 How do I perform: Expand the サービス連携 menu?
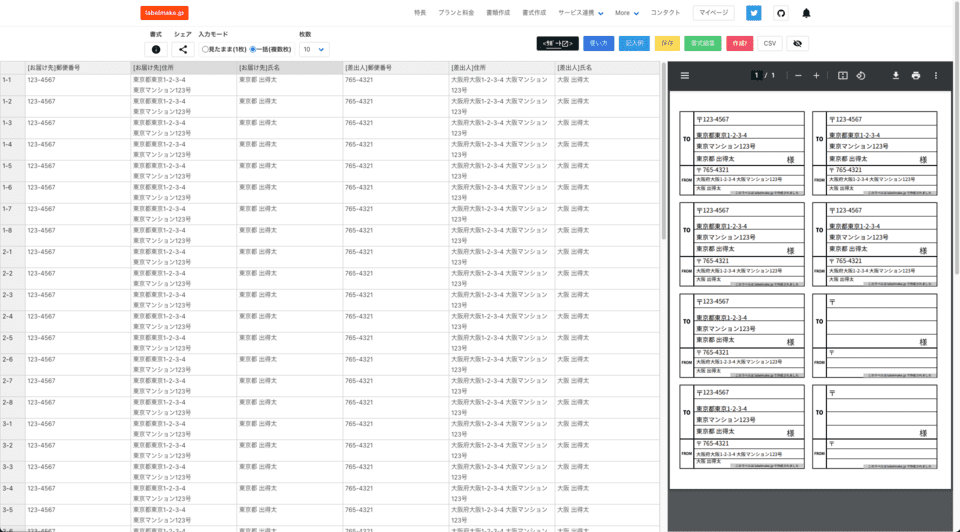(x=580, y=13)
